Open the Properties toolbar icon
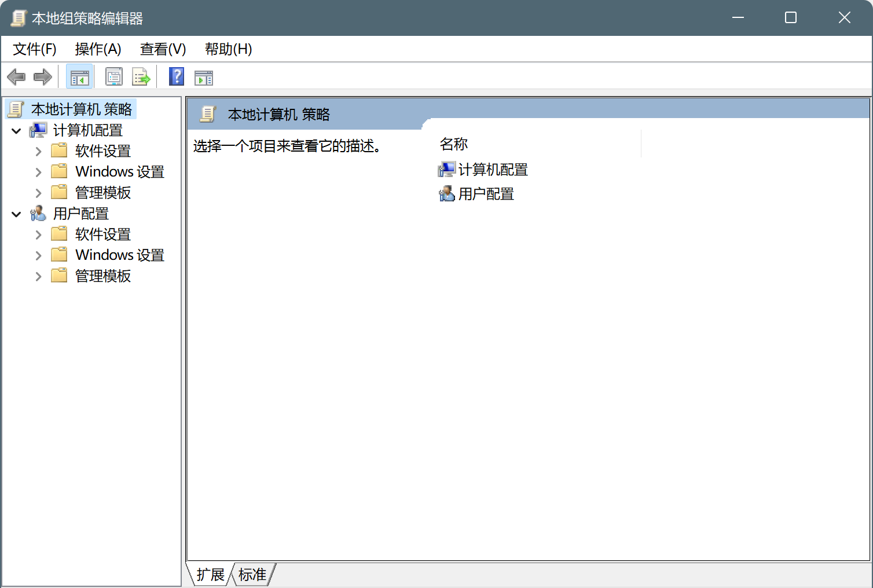 [113, 77]
